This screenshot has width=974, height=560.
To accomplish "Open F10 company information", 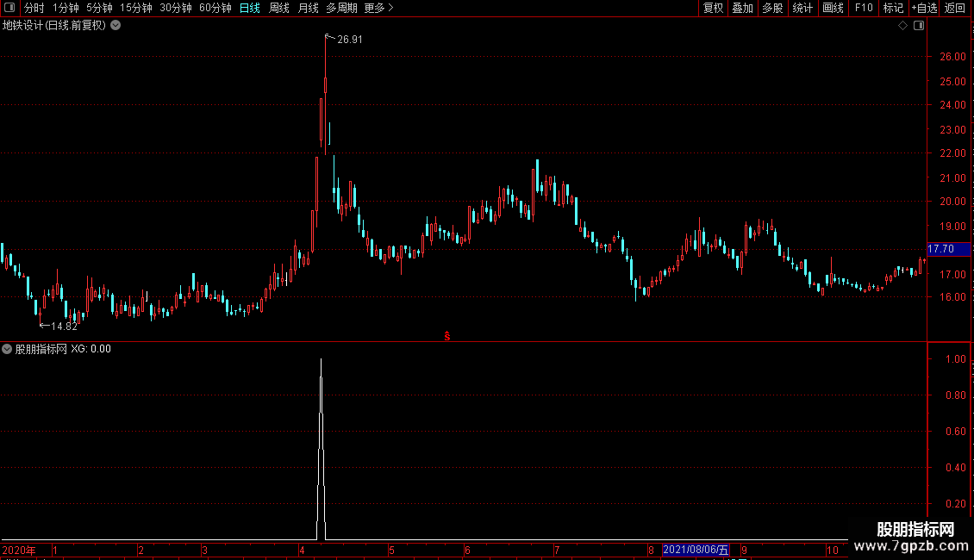I will click(x=864, y=8).
